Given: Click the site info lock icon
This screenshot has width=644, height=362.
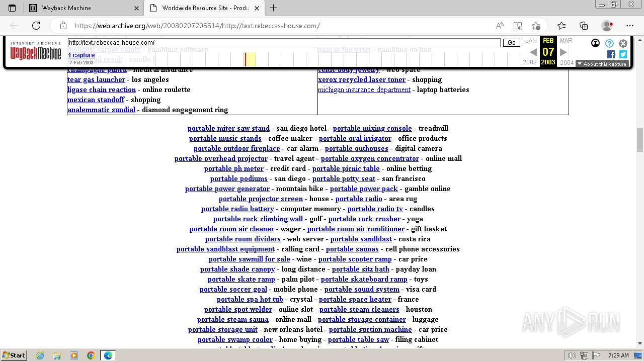Looking at the screenshot, I should pos(63,26).
